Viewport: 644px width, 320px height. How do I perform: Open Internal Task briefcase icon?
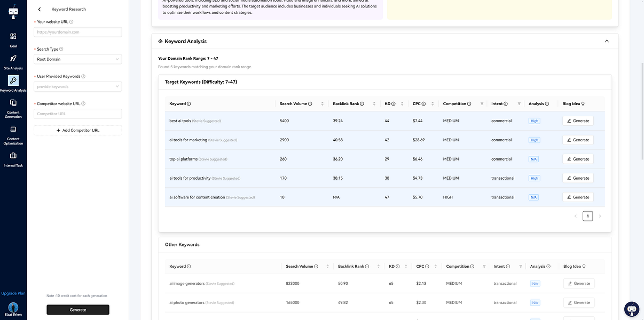[13, 156]
